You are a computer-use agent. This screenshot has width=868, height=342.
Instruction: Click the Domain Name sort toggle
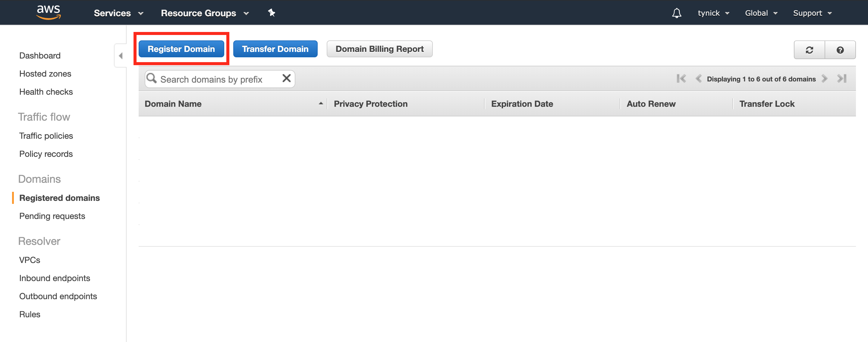coord(321,104)
